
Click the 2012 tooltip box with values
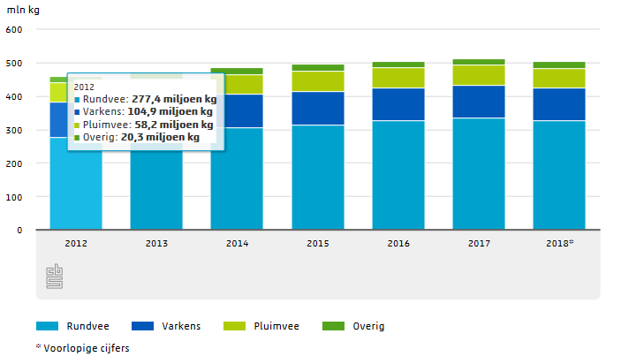click(x=146, y=112)
